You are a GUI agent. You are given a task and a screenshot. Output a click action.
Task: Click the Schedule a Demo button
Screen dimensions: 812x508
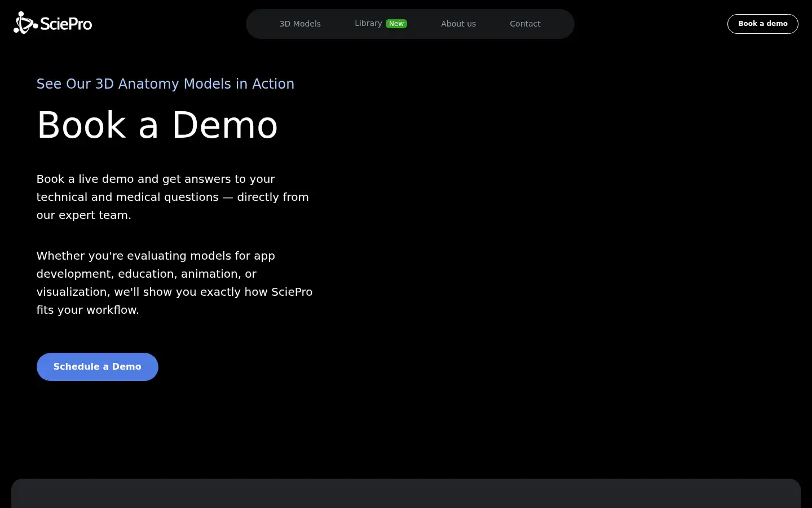98,367
